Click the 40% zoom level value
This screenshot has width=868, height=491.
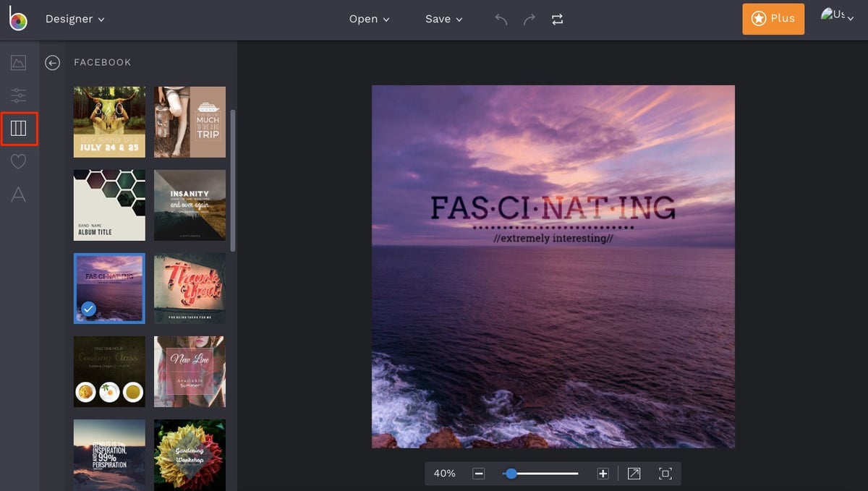[445, 474]
